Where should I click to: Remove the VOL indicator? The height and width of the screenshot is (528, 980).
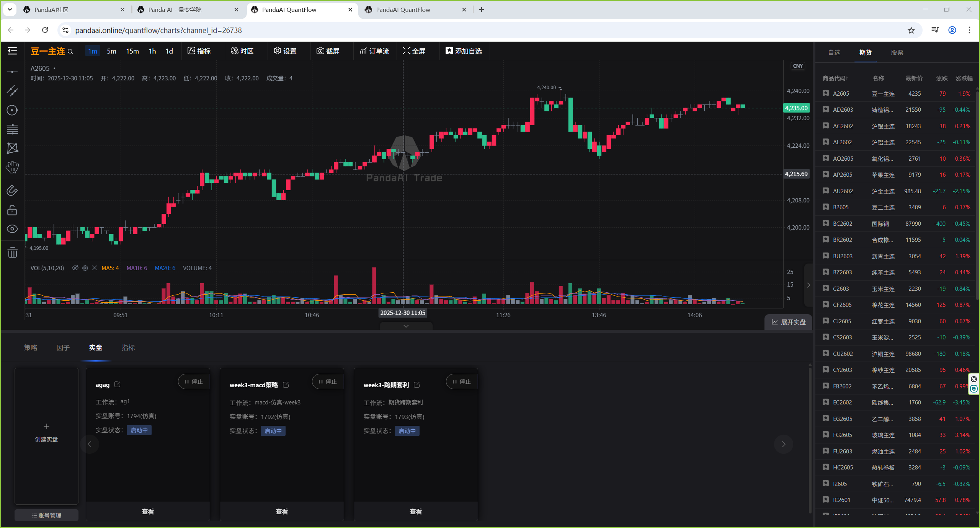coord(95,268)
